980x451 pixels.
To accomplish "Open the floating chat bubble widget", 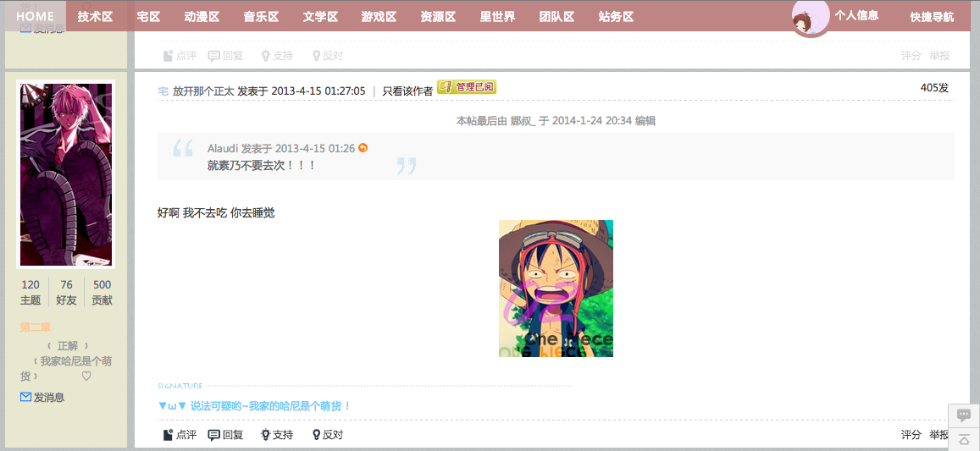I will (x=964, y=415).
